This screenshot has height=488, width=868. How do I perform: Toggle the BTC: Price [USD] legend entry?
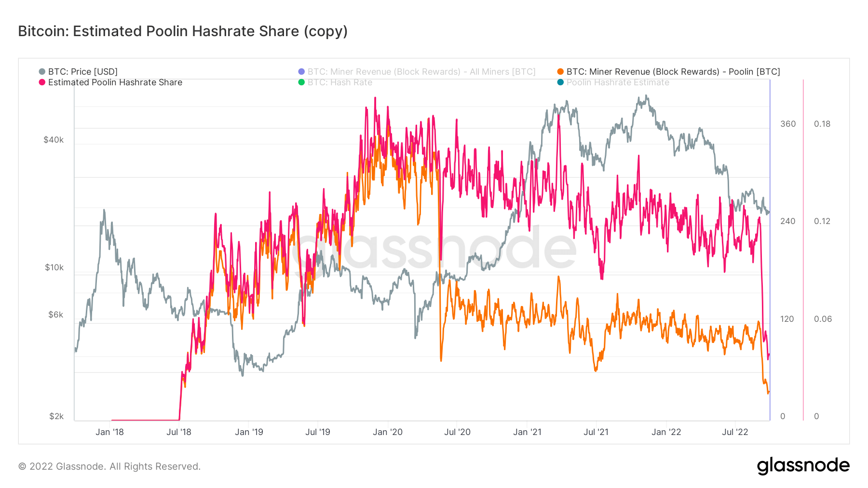[78, 72]
